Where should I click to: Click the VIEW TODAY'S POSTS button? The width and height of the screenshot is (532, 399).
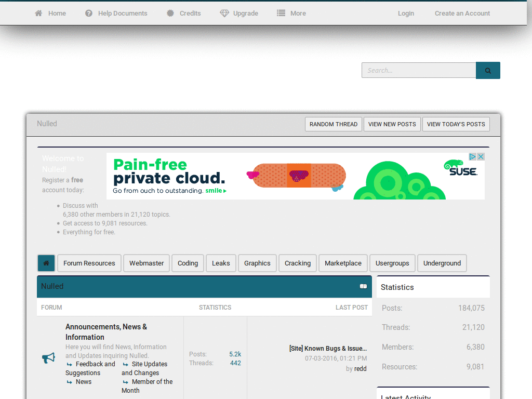[x=456, y=124]
